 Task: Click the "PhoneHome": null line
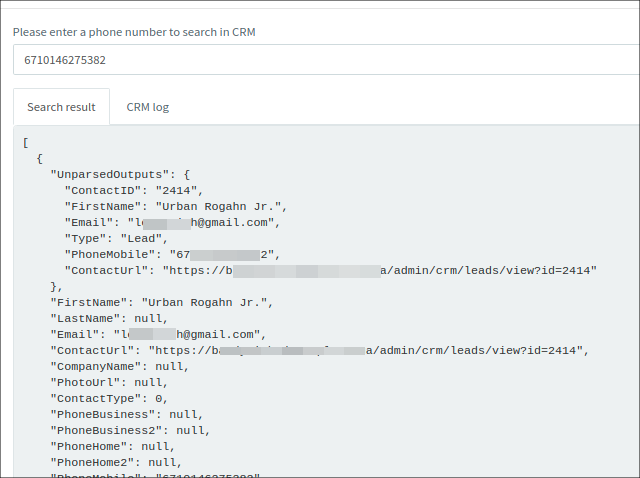point(112,446)
